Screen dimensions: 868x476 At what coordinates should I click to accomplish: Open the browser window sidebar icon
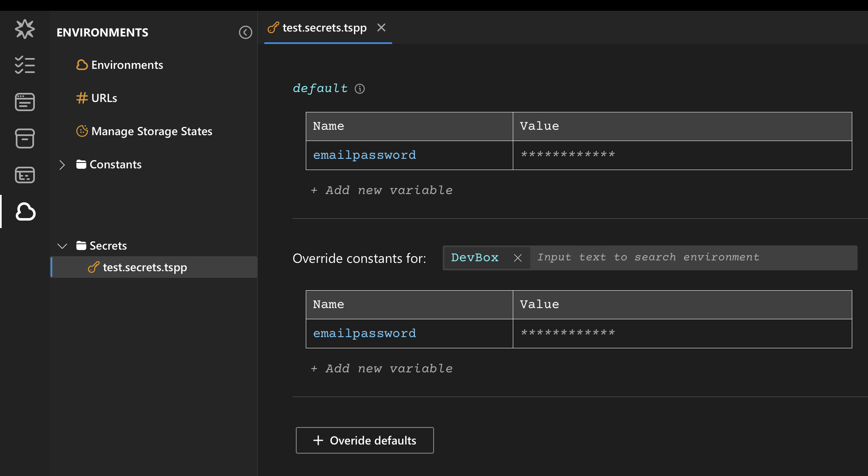click(25, 102)
